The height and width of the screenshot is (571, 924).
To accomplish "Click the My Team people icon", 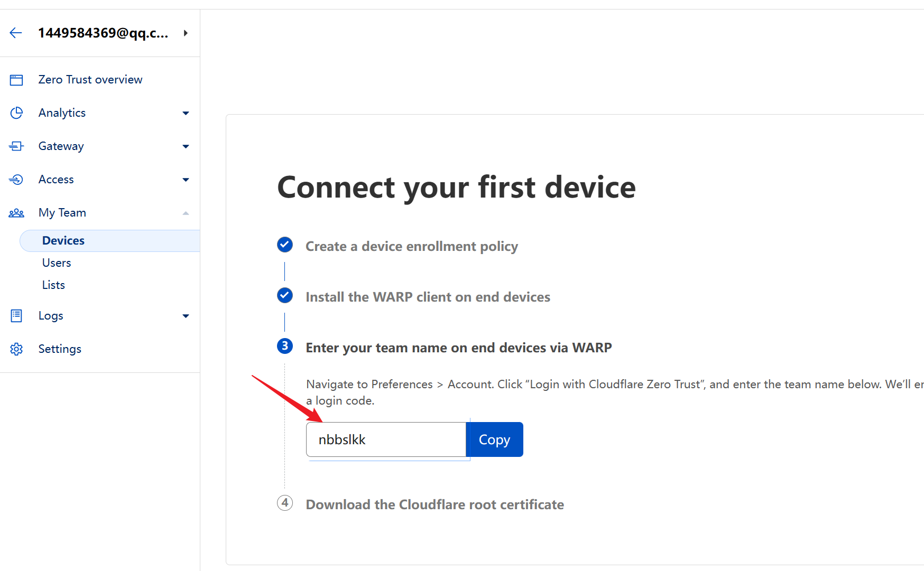I will [x=16, y=213].
